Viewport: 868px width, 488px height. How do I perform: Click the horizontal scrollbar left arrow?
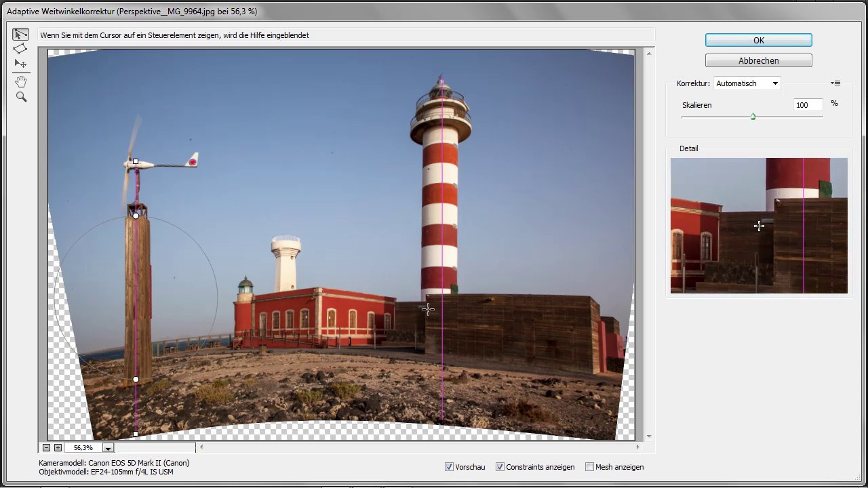(x=201, y=447)
